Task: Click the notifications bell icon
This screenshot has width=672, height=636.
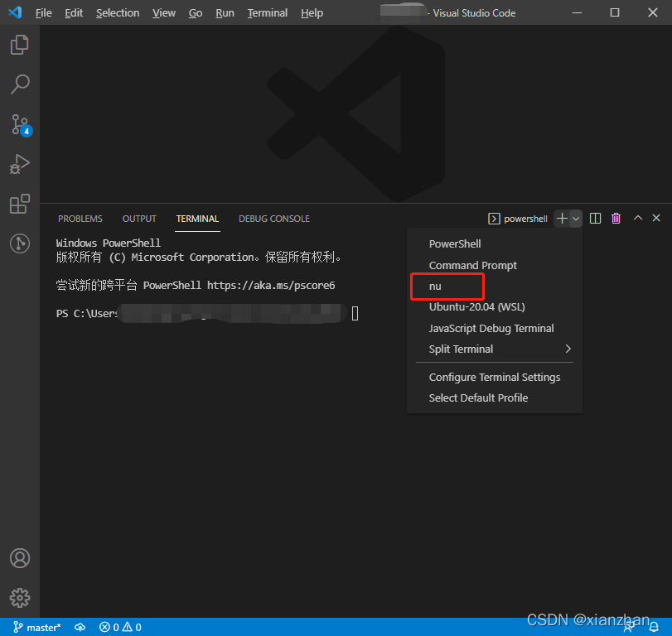Action: tap(654, 627)
